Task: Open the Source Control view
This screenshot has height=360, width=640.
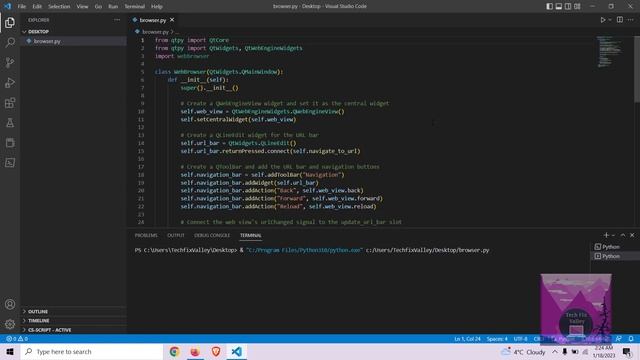Action: tap(10, 62)
